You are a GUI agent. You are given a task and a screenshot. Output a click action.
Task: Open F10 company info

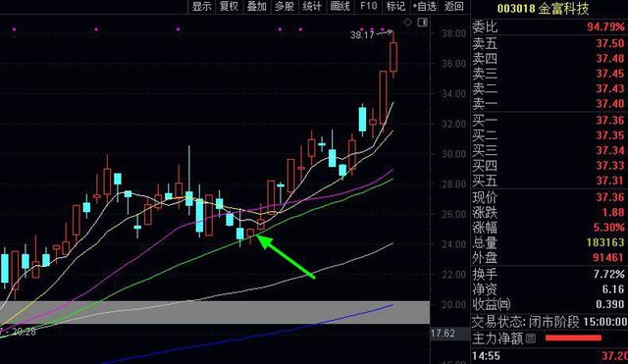click(369, 7)
